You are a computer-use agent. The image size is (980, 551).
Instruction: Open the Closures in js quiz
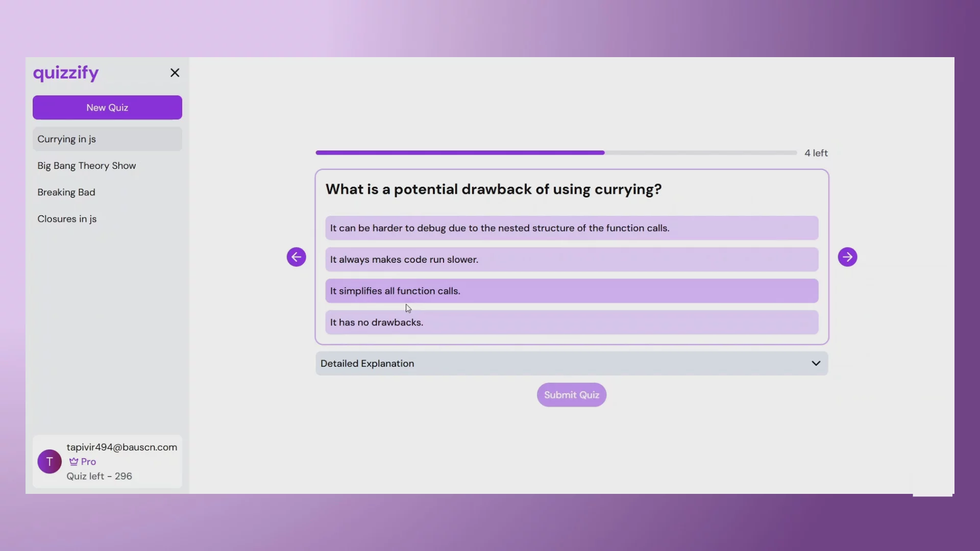pyautogui.click(x=107, y=219)
